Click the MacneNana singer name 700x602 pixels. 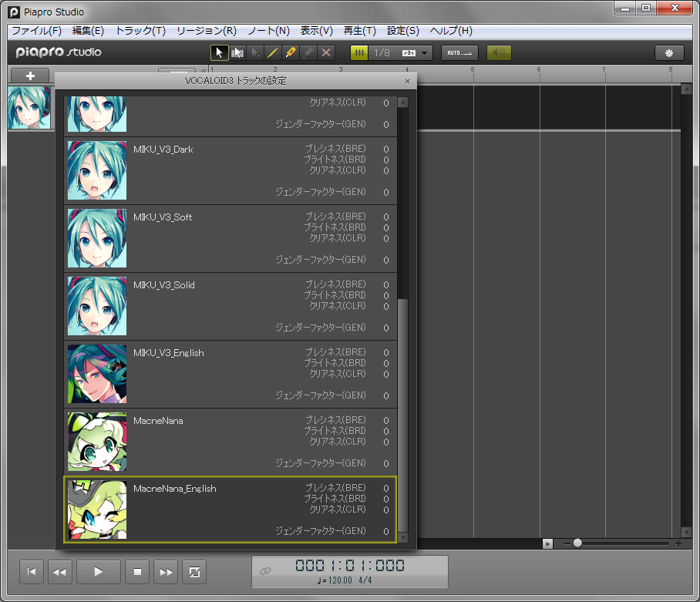158,421
